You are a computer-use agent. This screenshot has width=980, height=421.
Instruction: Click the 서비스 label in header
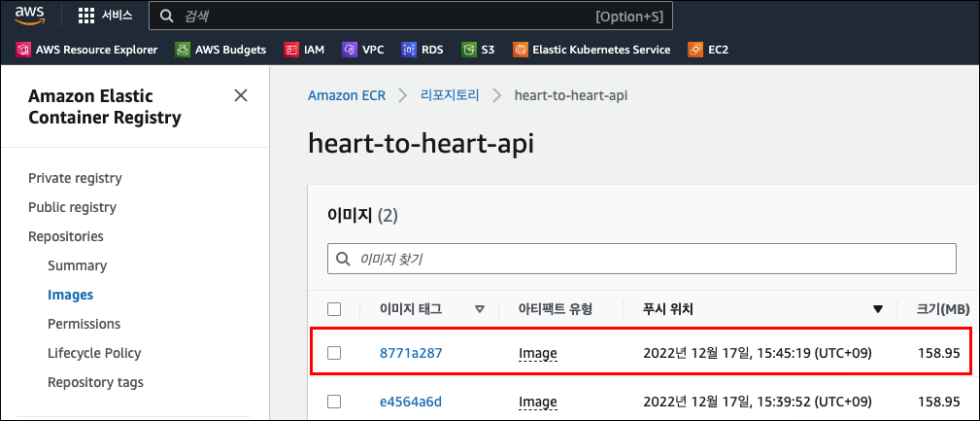pos(117,17)
